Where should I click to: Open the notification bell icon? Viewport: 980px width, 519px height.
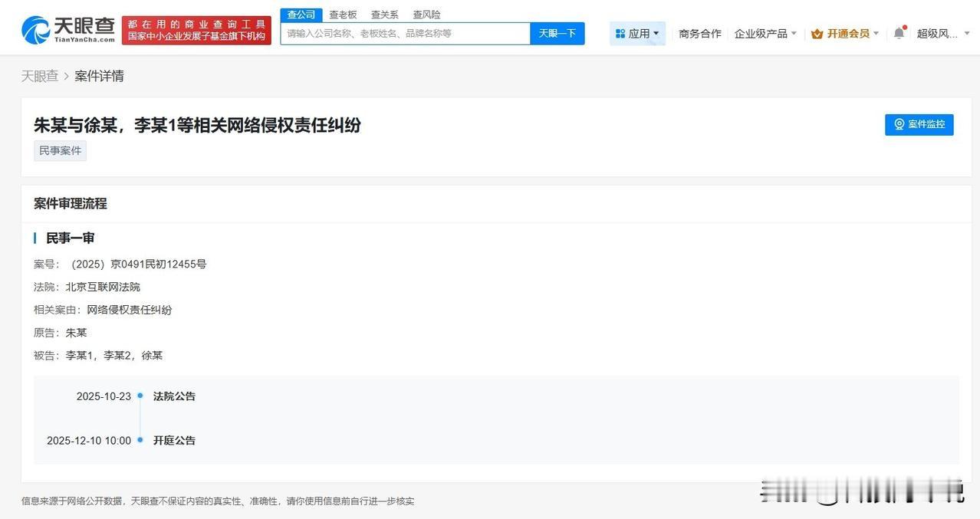[898, 32]
